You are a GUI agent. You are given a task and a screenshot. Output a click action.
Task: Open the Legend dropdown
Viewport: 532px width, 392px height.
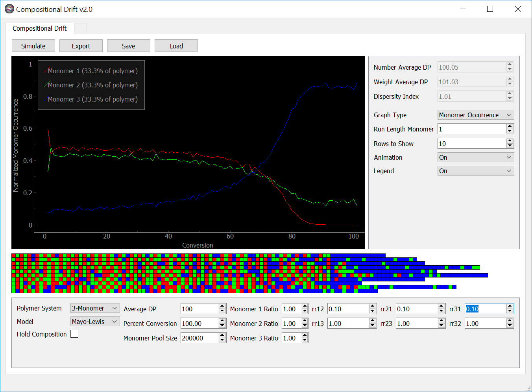click(x=476, y=171)
